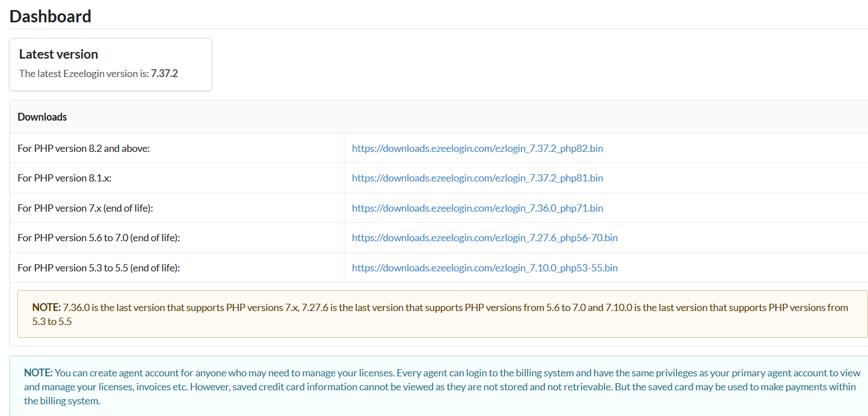
Task: Open the ezlogin_7.37.2_php81.bin download link
Action: (477, 178)
